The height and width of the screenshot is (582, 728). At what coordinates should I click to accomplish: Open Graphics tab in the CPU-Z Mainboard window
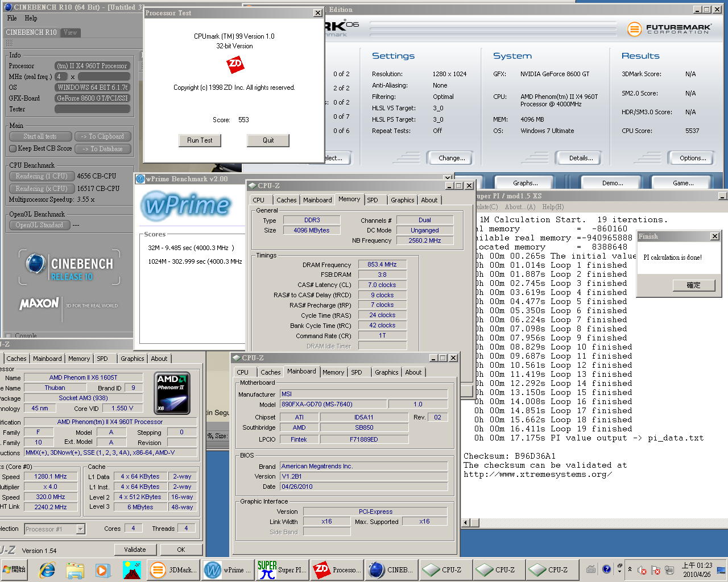pyautogui.click(x=386, y=372)
